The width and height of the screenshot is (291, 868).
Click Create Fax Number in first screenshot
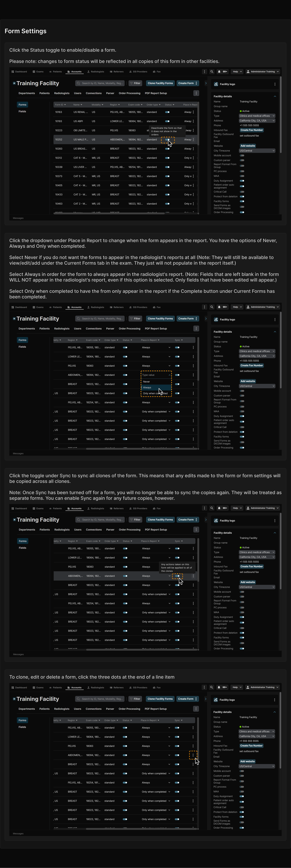pyautogui.click(x=252, y=130)
